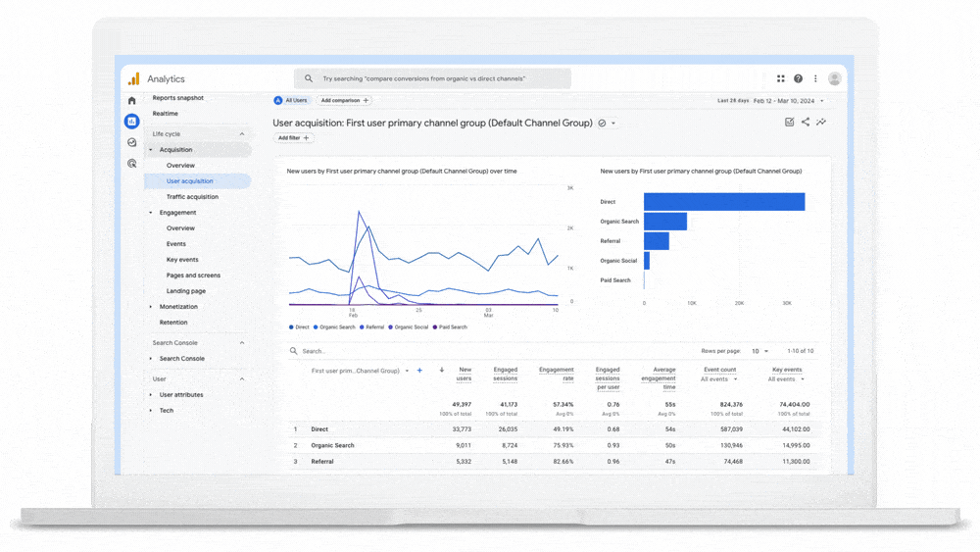Click the customize report edit icon

tap(789, 123)
